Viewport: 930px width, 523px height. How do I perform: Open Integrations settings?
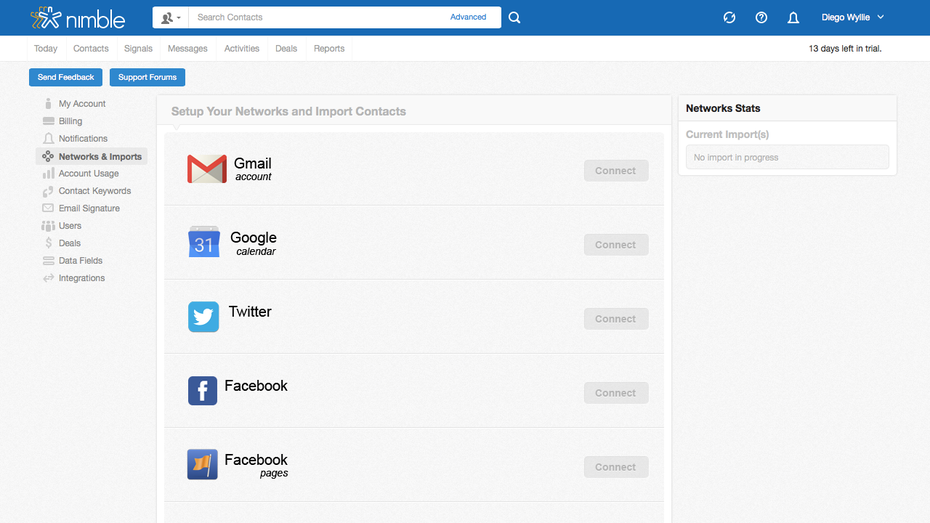(82, 278)
